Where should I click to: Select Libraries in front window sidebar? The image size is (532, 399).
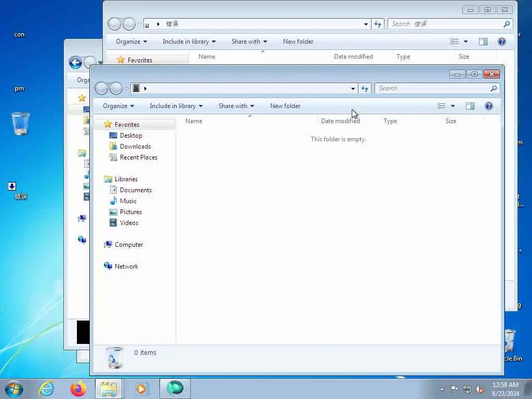click(126, 179)
